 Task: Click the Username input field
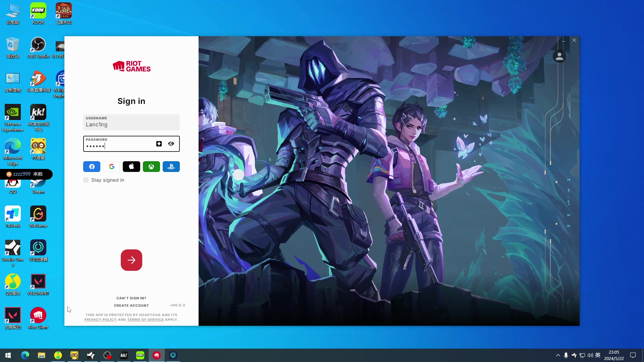click(131, 122)
